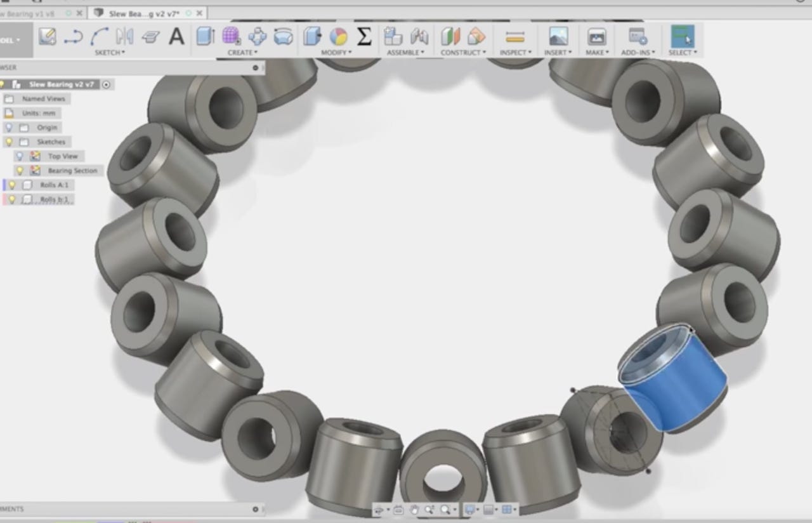Click the Measure ruler icon
The width and height of the screenshot is (812, 523).
[515, 37]
